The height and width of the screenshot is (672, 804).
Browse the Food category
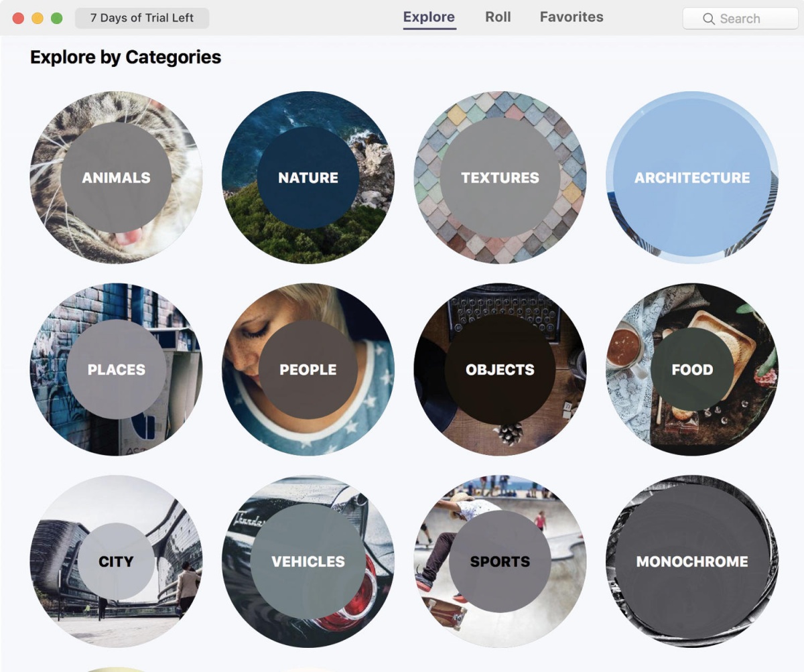692,369
